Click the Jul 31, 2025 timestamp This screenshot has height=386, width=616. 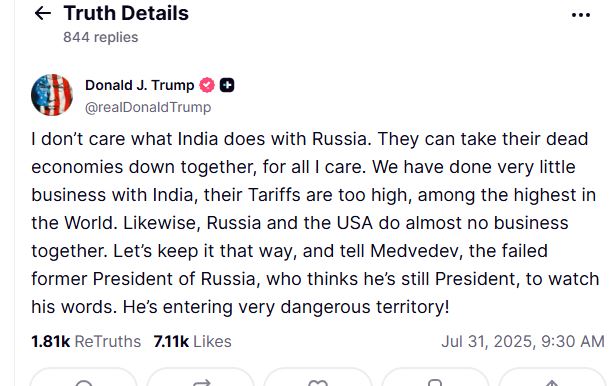(x=523, y=341)
